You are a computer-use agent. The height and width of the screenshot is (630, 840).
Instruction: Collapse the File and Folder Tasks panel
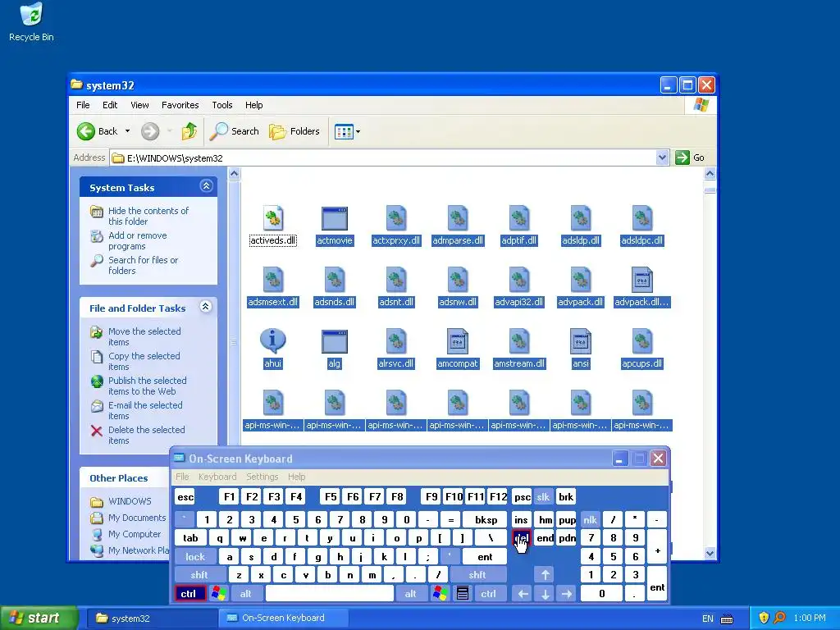click(206, 307)
